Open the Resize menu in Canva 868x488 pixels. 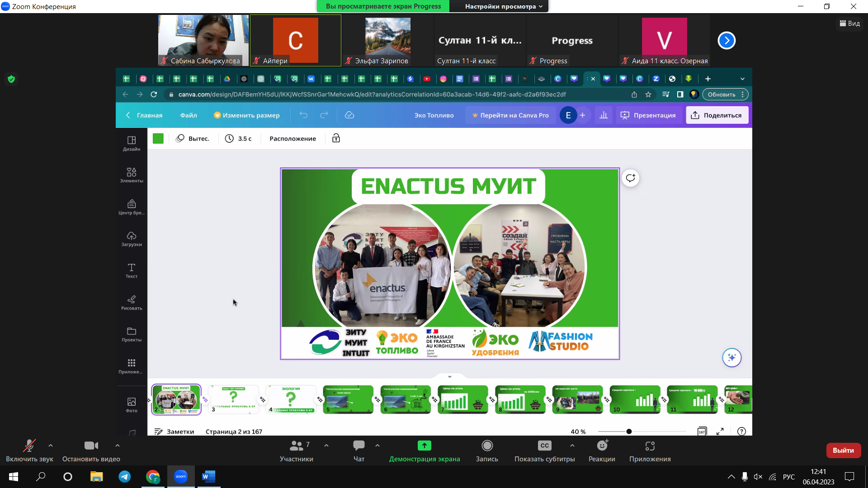pos(247,115)
